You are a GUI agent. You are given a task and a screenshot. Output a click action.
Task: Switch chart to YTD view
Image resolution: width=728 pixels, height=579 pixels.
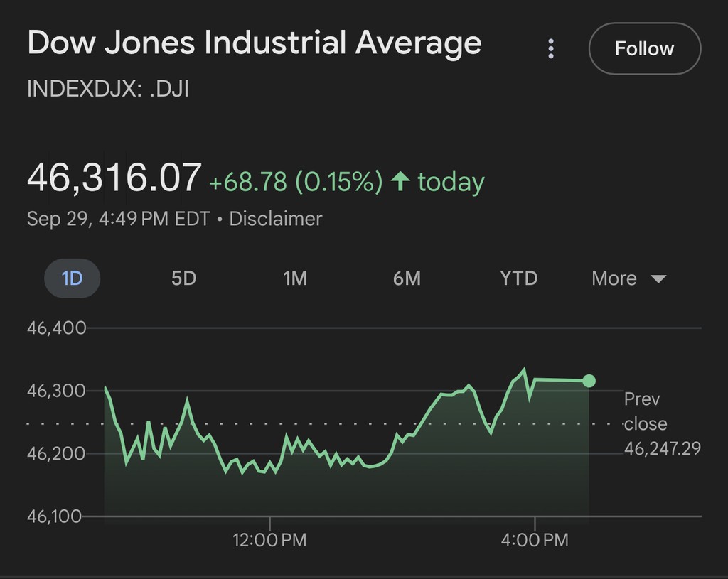518,278
